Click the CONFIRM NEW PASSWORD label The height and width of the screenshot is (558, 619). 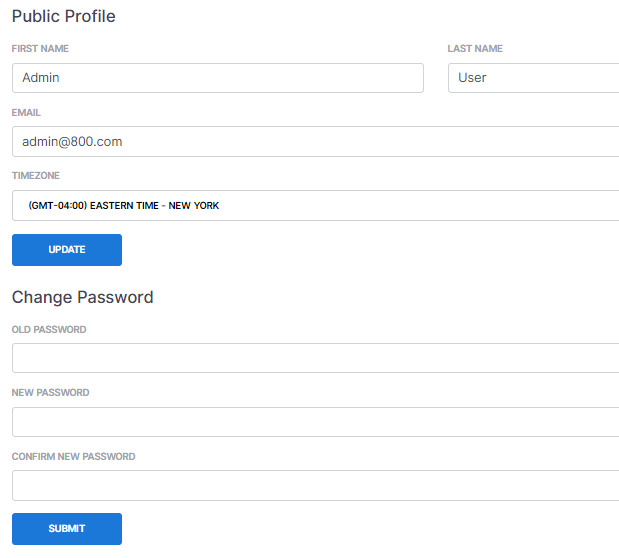[73, 457]
